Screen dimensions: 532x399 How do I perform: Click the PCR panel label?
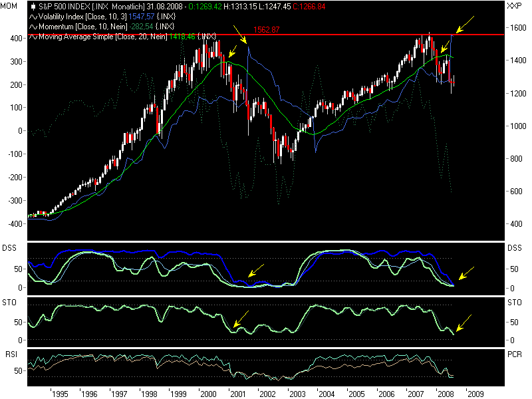[x=514, y=354]
